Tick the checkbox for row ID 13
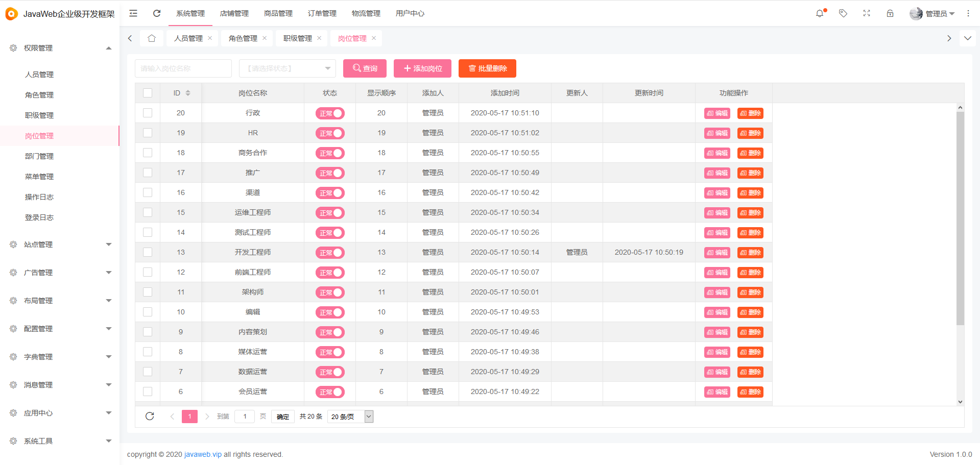 click(x=148, y=252)
